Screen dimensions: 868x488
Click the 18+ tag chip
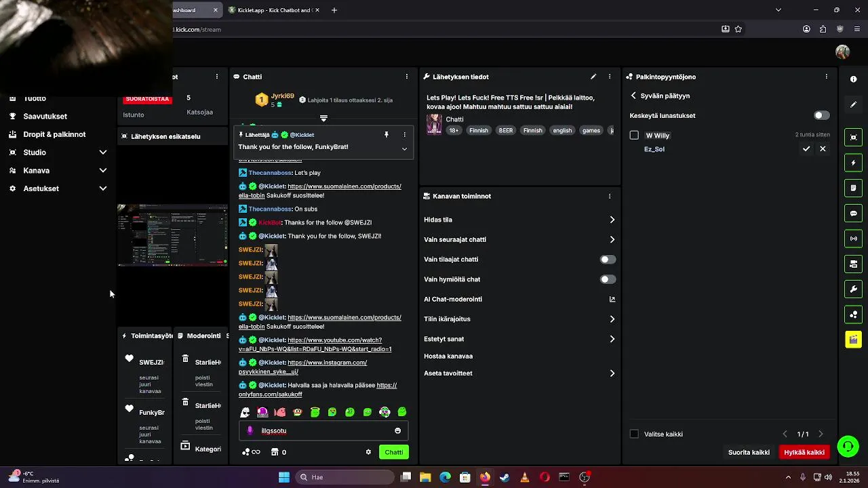pos(454,130)
